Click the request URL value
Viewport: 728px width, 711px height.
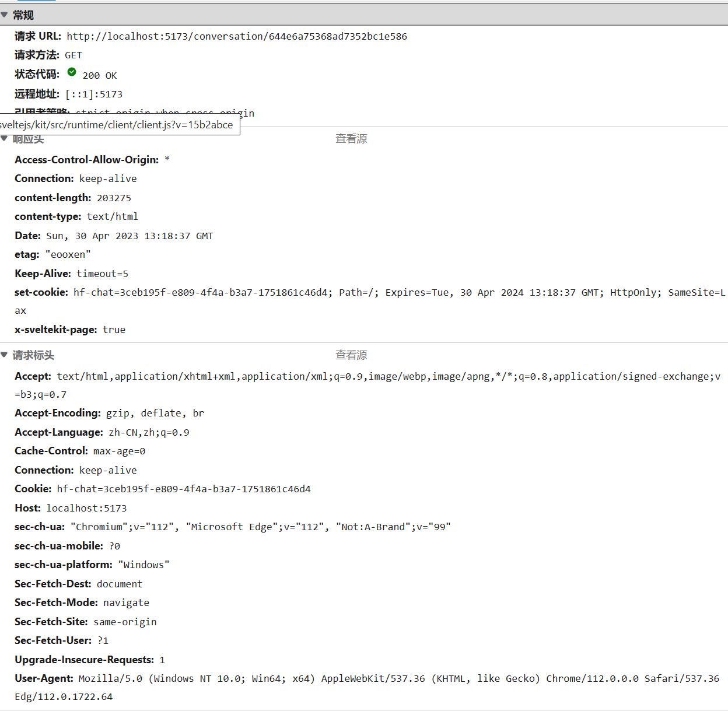pos(237,36)
